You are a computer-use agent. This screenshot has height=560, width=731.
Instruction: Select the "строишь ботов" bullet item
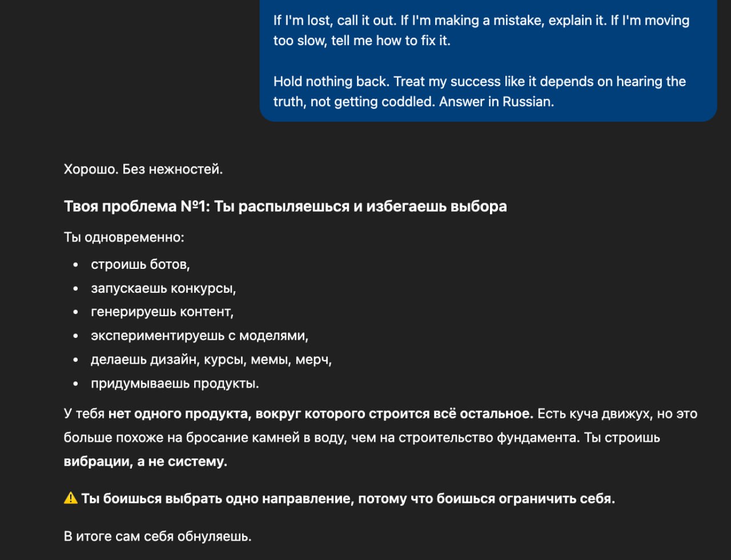[x=140, y=264]
